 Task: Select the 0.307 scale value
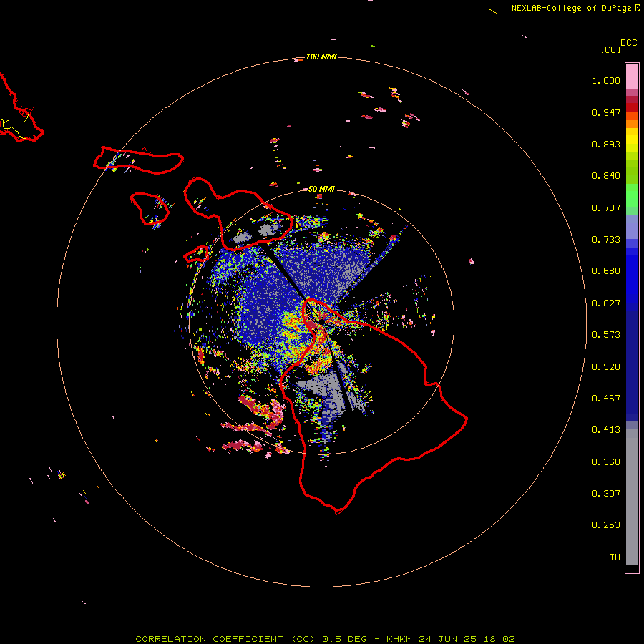(606, 494)
